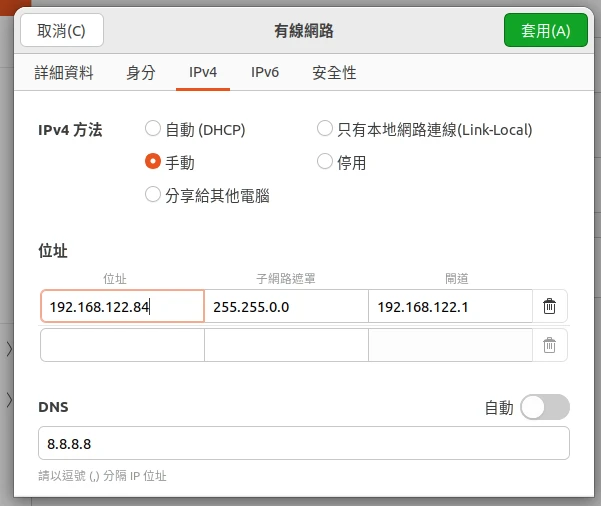This screenshot has height=506, width=601.
Task: Click the empty address field in second row
Action: pyautogui.click(x=122, y=345)
